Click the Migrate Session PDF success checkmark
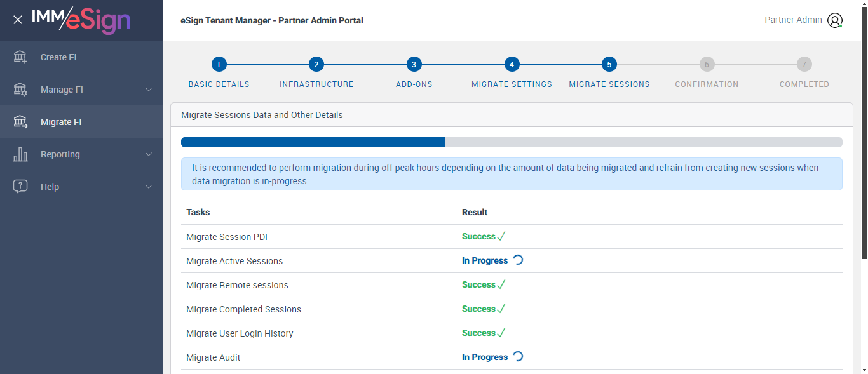The height and width of the screenshot is (374, 868). (501, 237)
